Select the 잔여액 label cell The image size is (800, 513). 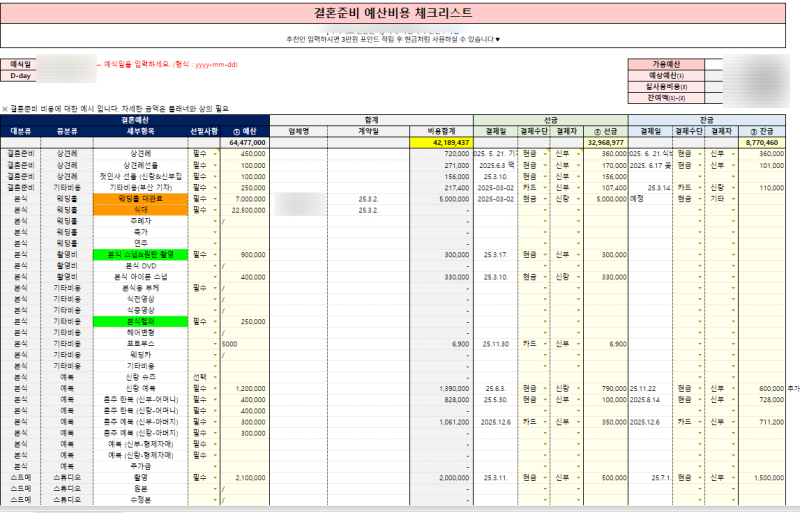click(666, 98)
